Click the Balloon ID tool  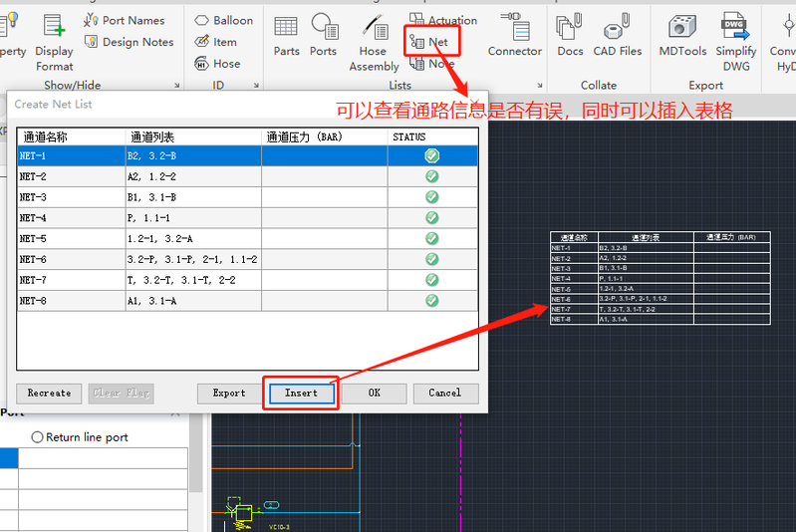pos(223,20)
